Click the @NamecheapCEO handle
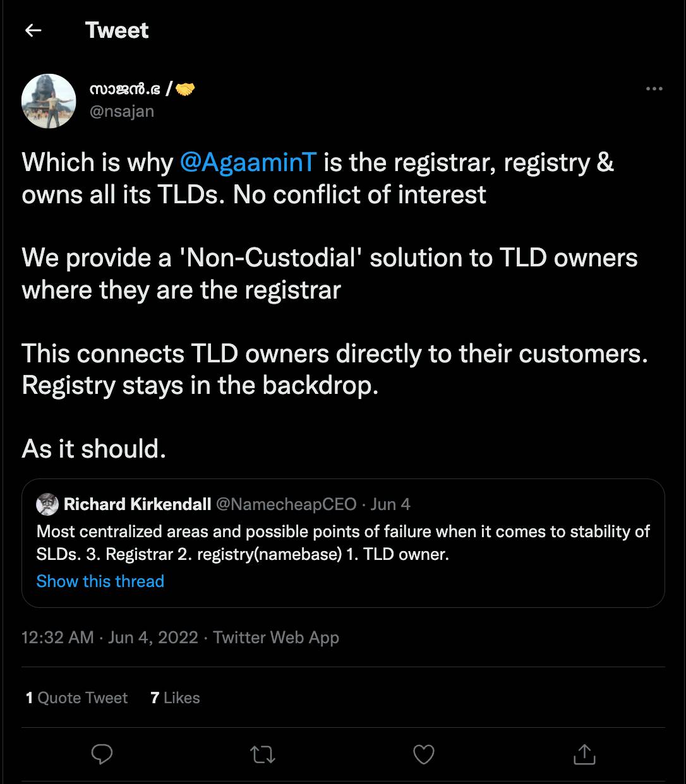This screenshot has width=686, height=784. [286, 504]
